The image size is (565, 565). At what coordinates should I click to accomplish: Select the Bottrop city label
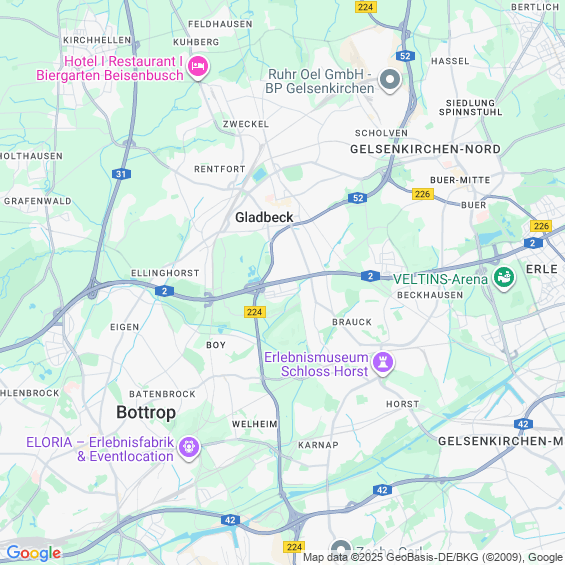click(146, 412)
